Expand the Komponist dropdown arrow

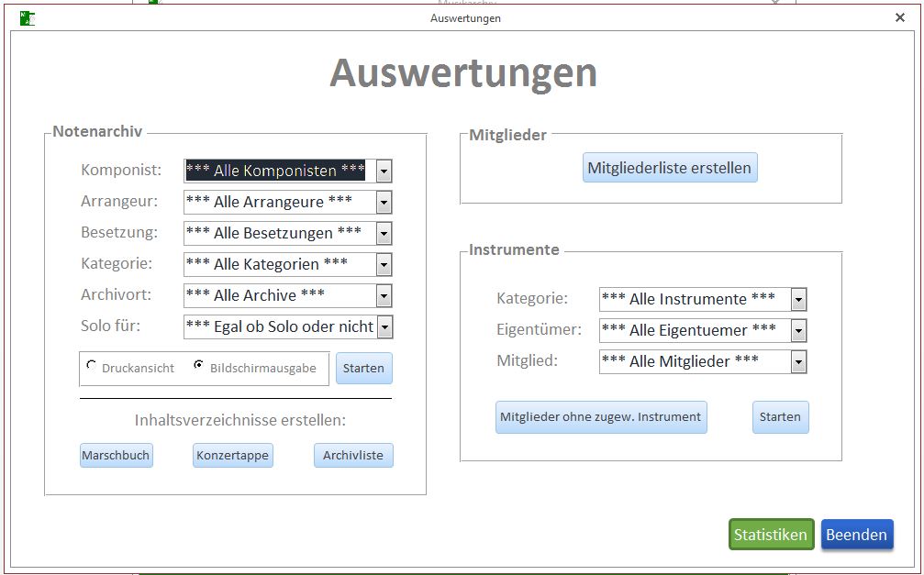pyautogui.click(x=384, y=171)
